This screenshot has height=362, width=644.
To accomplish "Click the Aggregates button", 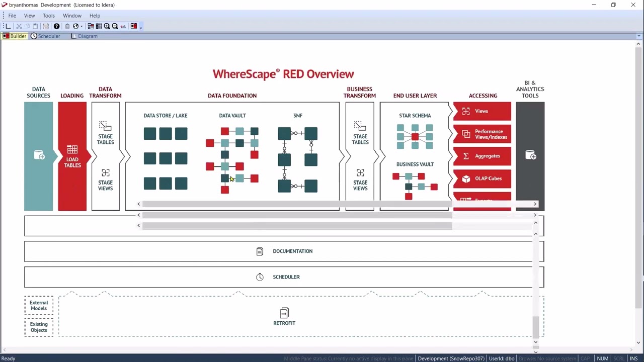I will pos(482,156).
